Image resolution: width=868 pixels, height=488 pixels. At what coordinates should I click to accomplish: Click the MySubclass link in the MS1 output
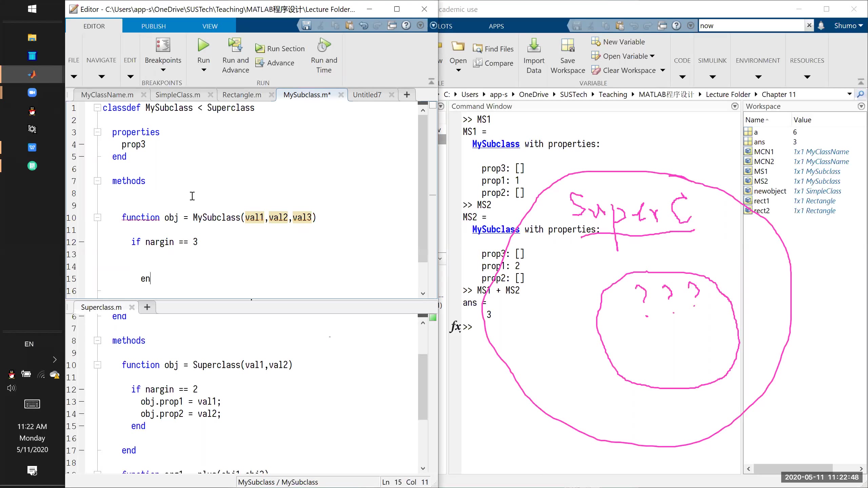[x=496, y=144]
